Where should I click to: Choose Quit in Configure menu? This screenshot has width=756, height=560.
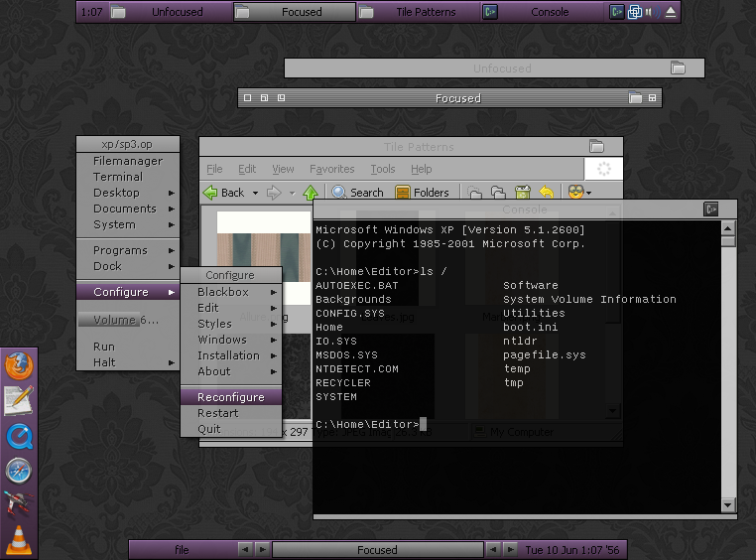231,429
